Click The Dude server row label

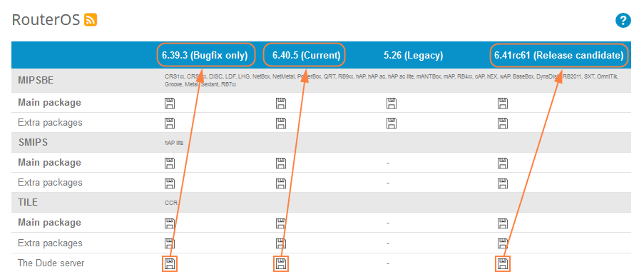tap(51, 263)
